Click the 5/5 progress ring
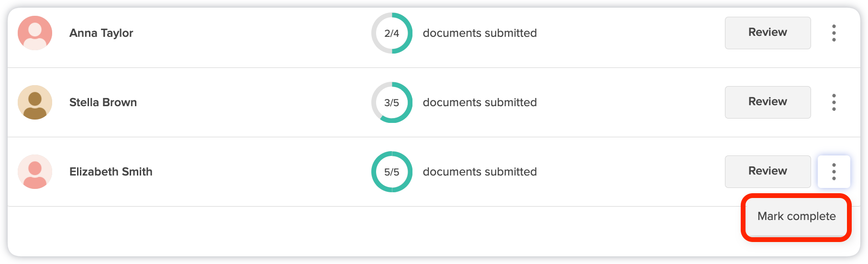Image resolution: width=868 pixels, height=264 pixels. click(x=392, y=172)
